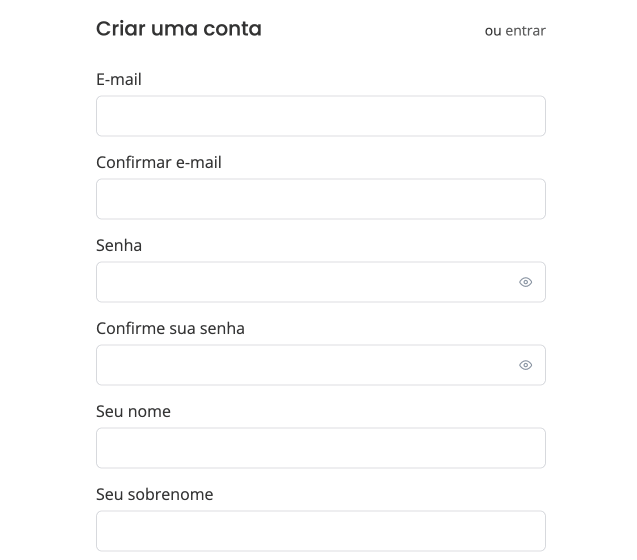Click the 'Seu sobrenome' label
The height and width of the screenshot is (560, 637).
[x=154, y=494]
